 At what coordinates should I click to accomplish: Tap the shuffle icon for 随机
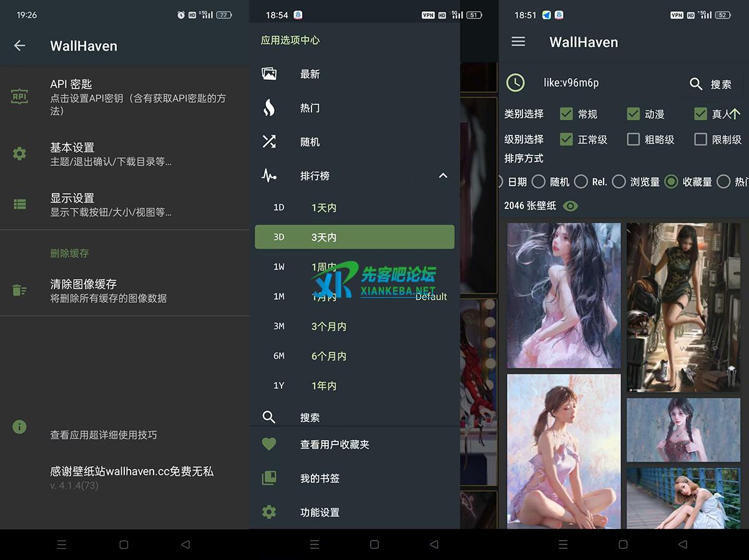pyautogui.click(x=269, y=142)
